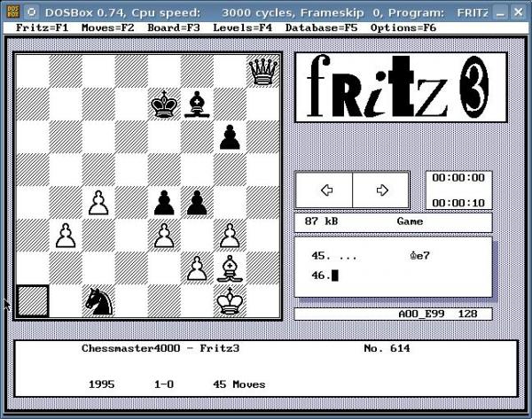The width and height of the screenshot is (532, 419).
Task: Click the 1995 year entry
Action: (101, 384)
